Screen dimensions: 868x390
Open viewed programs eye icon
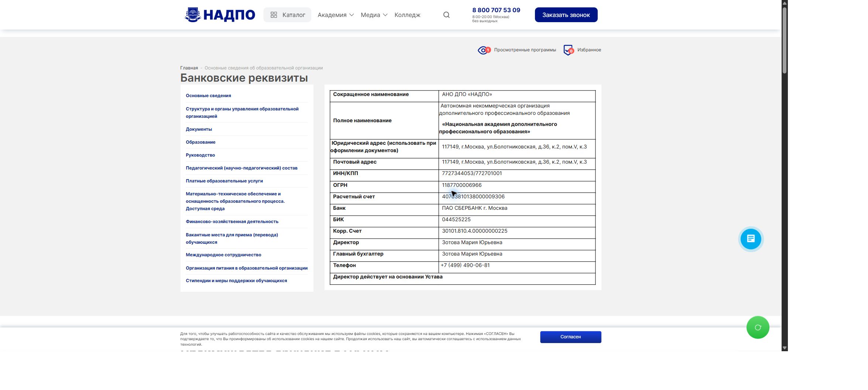484,50
